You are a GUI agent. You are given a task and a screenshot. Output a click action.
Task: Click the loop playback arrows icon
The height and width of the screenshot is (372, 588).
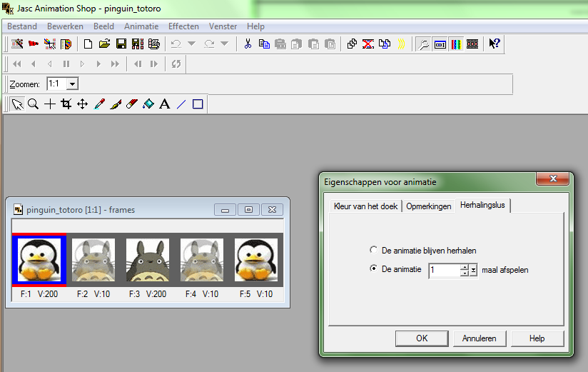point(176,64)
